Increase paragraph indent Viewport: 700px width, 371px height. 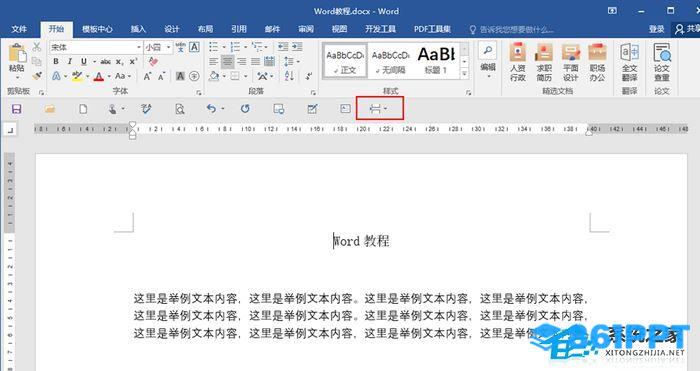click(x=297, y=47)
